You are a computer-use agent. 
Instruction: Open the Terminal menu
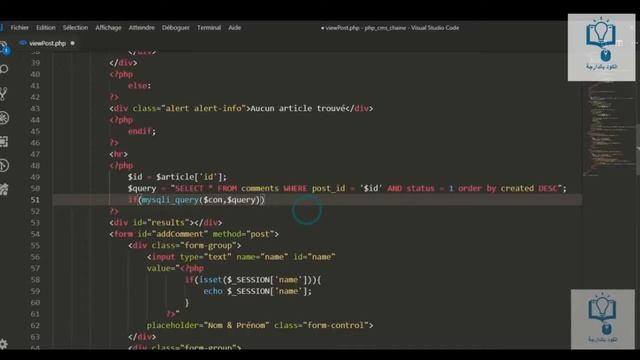click(209, 28)
